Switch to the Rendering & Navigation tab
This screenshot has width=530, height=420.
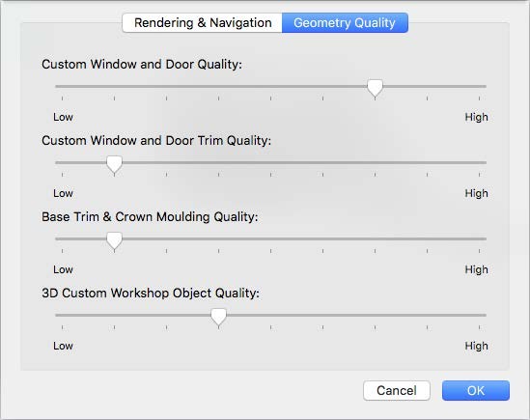coord(202,23)
